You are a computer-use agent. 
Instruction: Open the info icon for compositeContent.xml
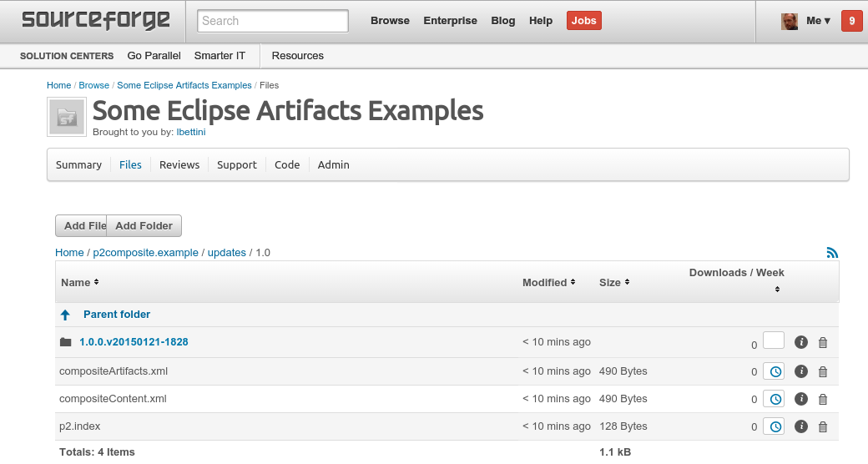[x=801, y=399]
